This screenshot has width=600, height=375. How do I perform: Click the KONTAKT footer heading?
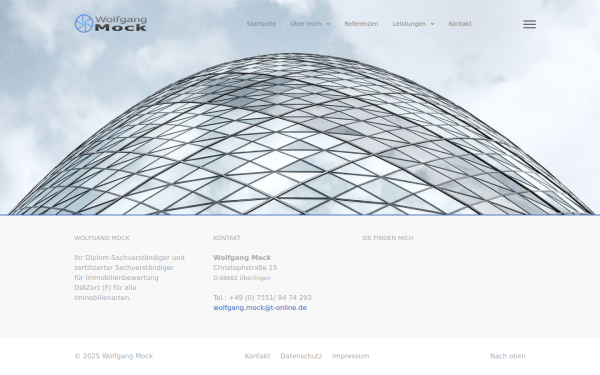tap(227, 238)
